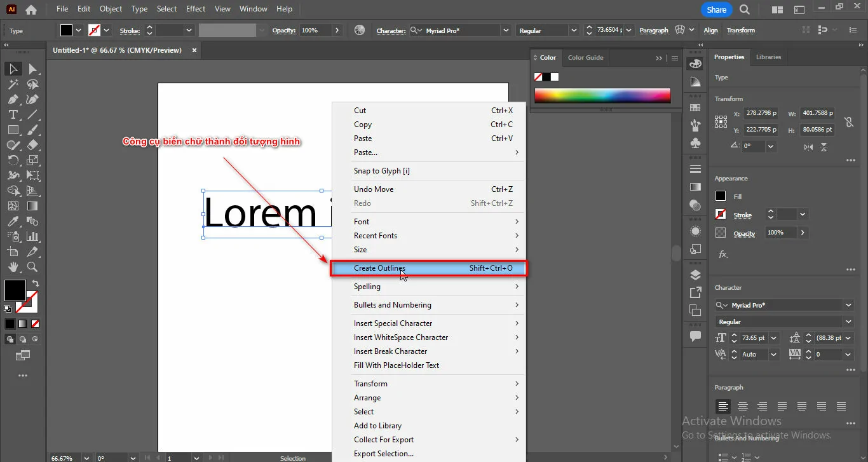
Task: Click the Direct Selection tool
Action: [x=32, y=69]
